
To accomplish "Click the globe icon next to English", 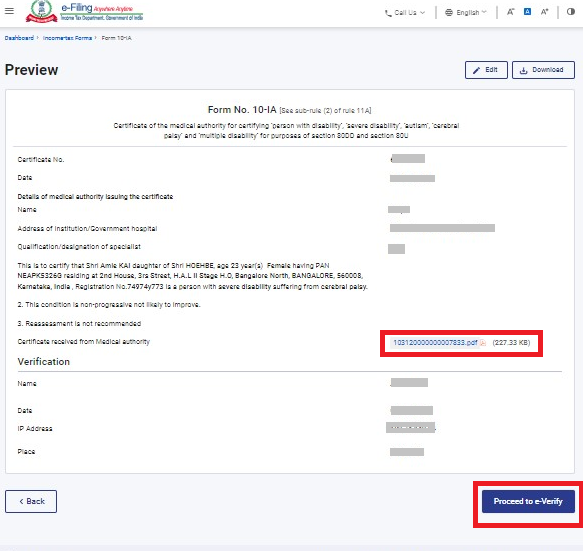I will click(x=449, y=13).
